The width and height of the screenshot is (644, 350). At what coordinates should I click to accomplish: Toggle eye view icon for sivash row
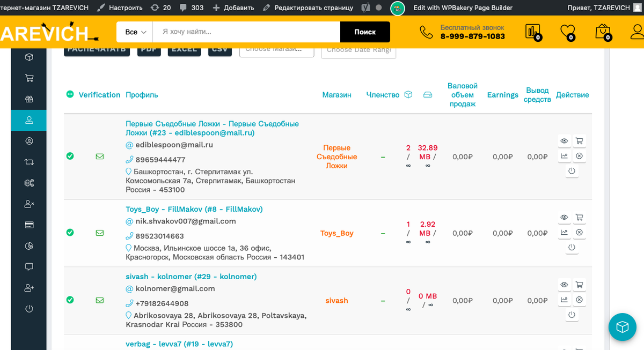pos(564,285)
